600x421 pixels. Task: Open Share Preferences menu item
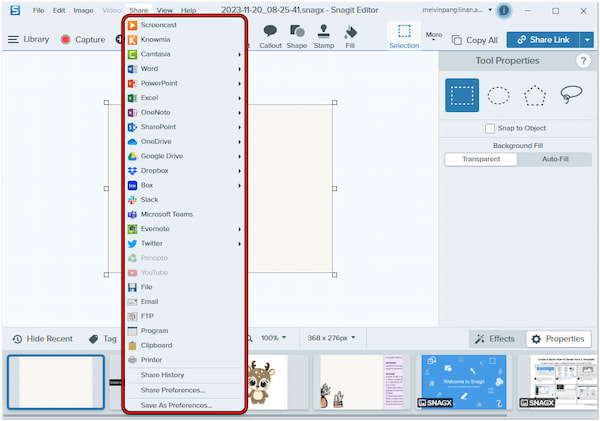185,390
